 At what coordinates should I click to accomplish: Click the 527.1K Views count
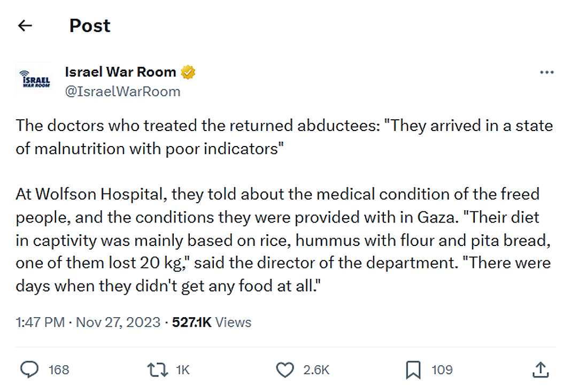(212, 322)
